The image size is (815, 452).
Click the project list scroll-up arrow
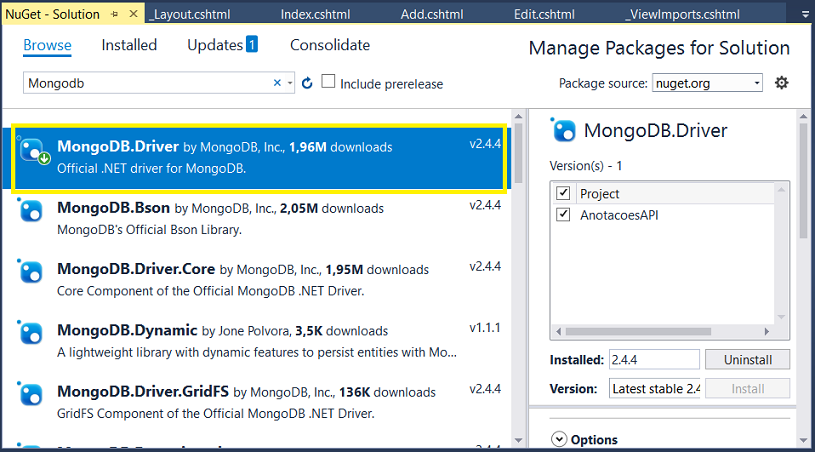(781, 190)
